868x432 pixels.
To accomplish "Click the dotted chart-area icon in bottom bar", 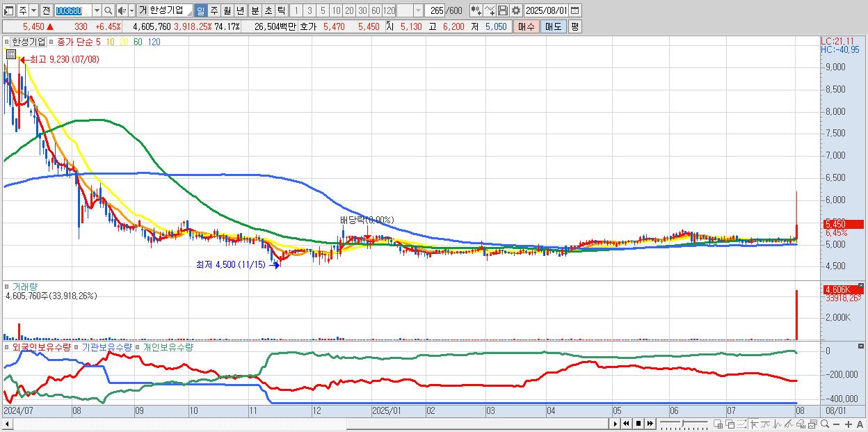I will click(741, 424).
